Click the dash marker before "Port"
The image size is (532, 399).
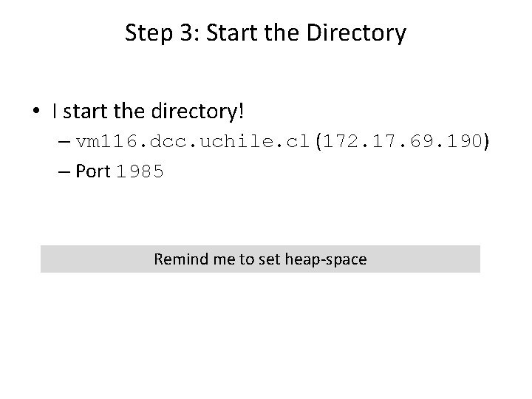(x=63, y=171)
